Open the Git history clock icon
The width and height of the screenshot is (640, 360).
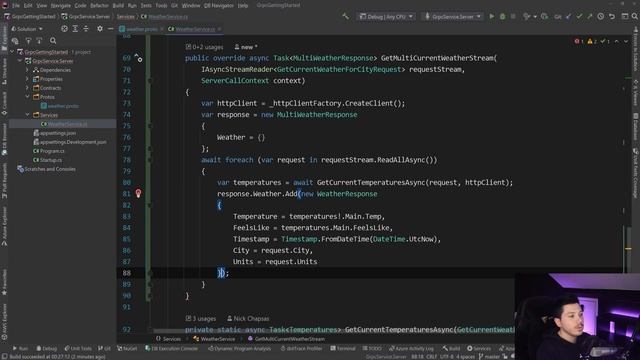click(x=601, y=16)
